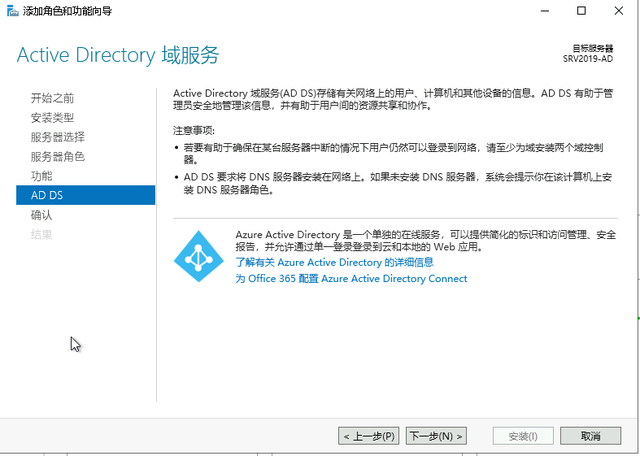Open the 服务器角色 step
Viewport: 640px width, 456px height.
pyautogui.click(x=58, y=156)
